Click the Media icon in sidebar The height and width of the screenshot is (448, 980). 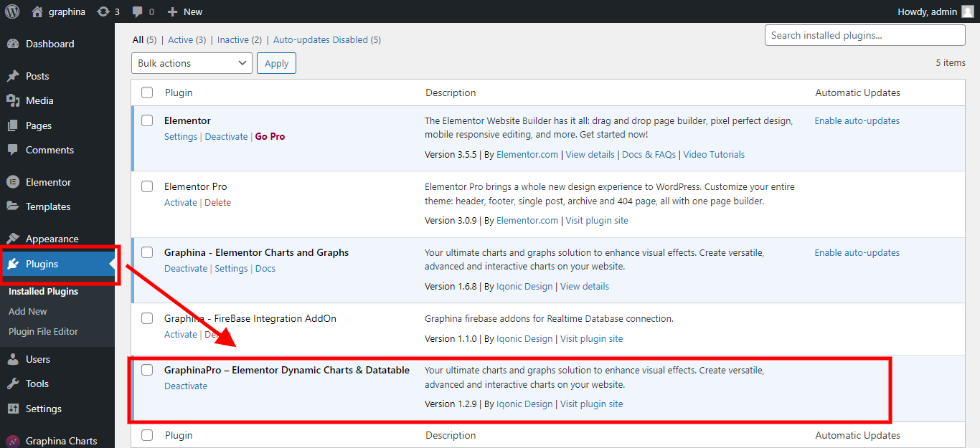(x=13, y=100)
